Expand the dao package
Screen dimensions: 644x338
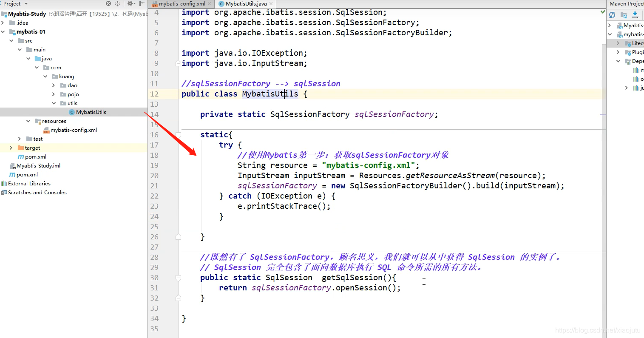54,85
